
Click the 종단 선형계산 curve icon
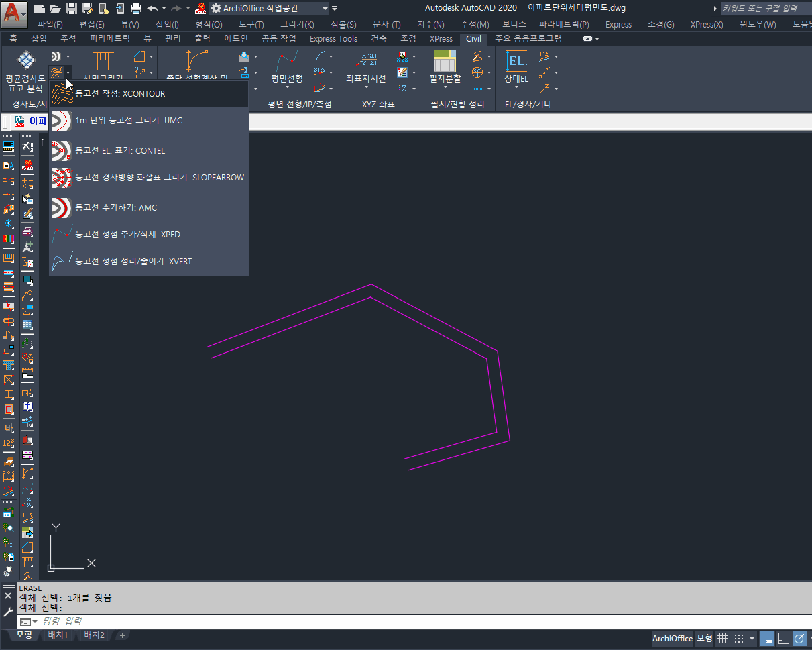pyautogui.click(x=197, y=60)
